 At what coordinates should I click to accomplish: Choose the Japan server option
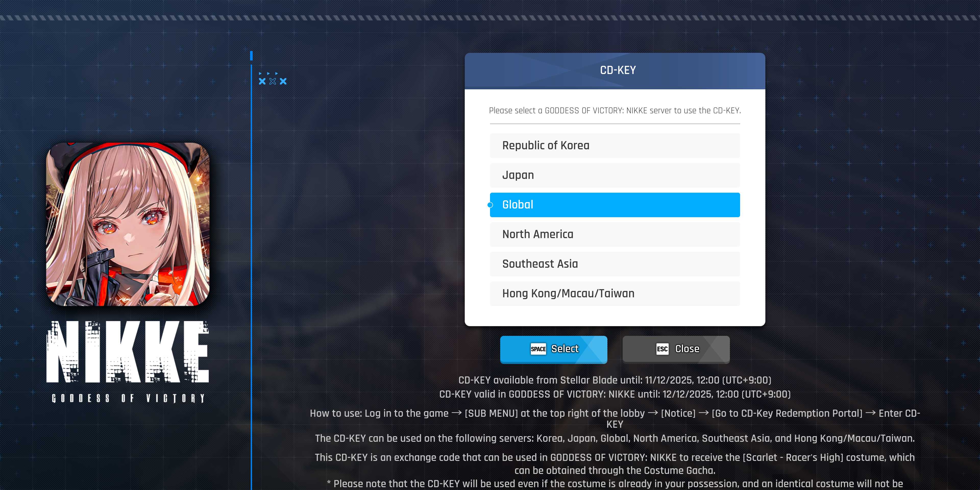click(x=615, y=175)
